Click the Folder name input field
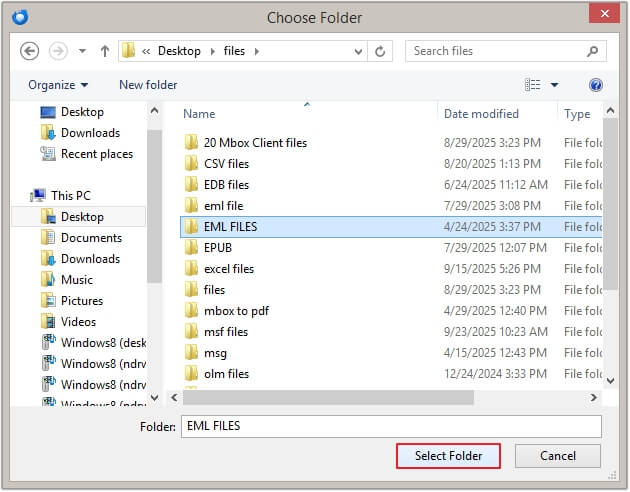The height and width of the screenshot is (492, 630). (390, 426)
